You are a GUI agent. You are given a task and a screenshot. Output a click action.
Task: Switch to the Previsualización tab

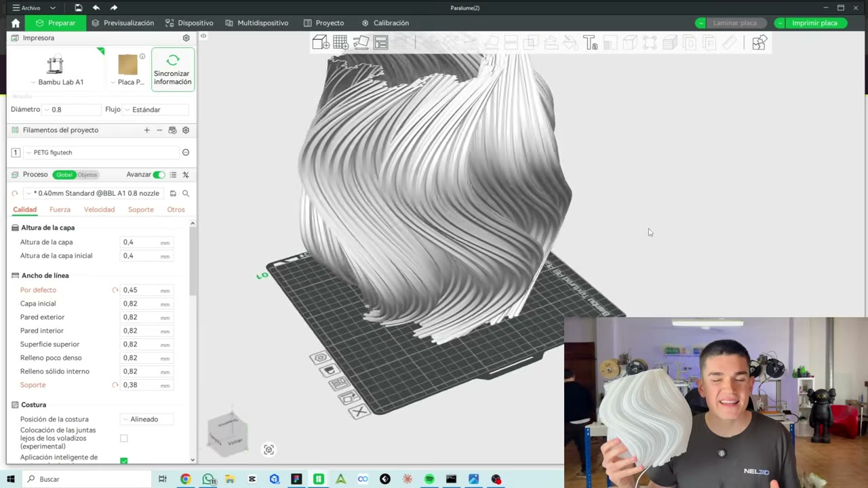point(123,23)
